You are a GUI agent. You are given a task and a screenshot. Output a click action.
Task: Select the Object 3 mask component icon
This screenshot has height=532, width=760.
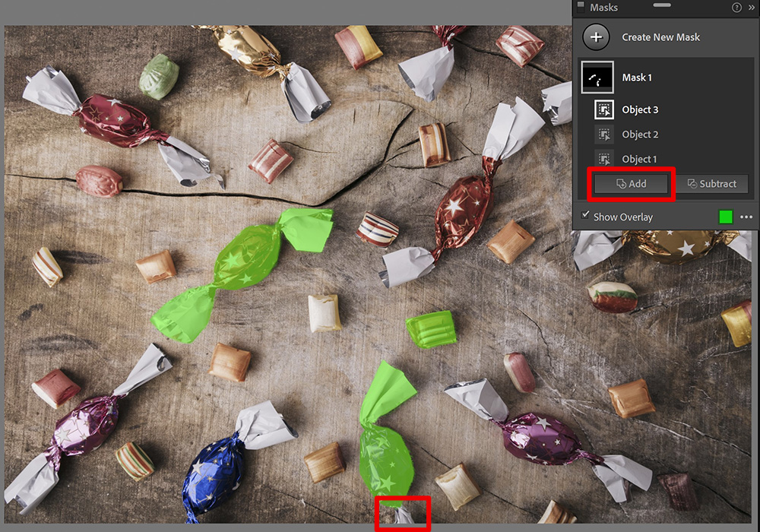604,109
